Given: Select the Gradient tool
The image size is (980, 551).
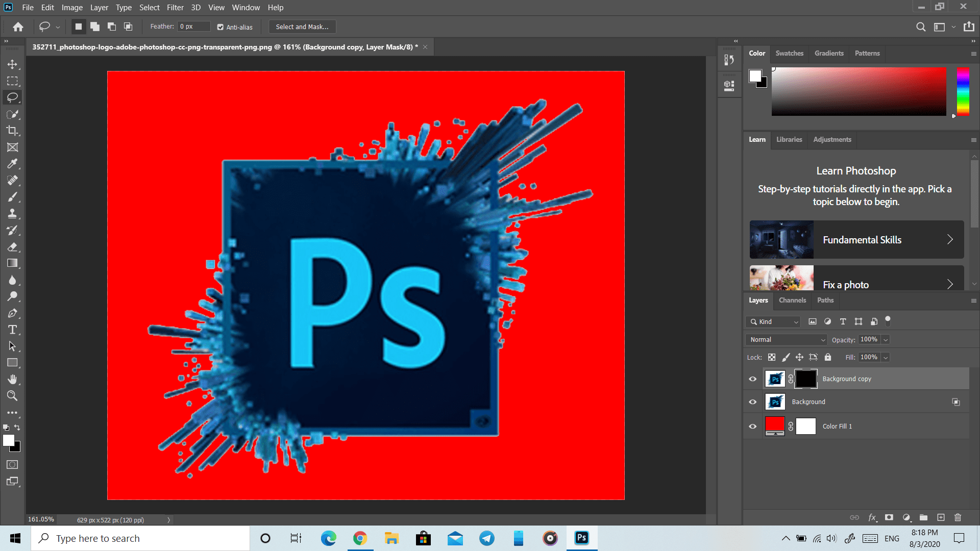Looking at the screenshot, I should tap(12, 263).
